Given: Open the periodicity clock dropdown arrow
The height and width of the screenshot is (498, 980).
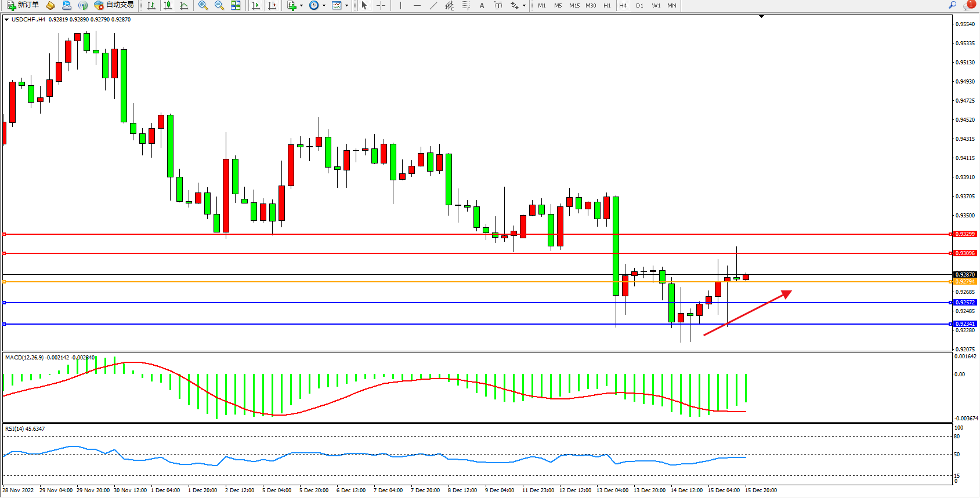Looking at the screenshot, I should pyautogui.click(x=324, y=6).
